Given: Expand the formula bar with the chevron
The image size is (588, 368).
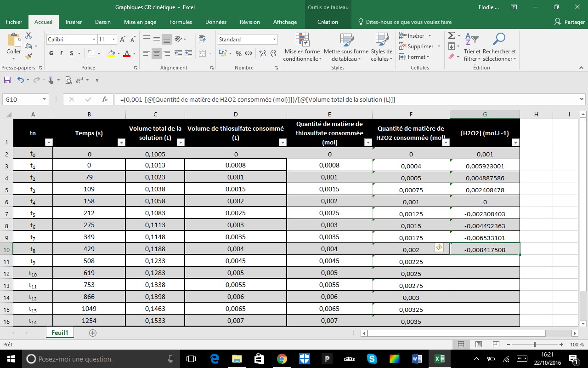Looking at the screenshot, I should 582,99.
